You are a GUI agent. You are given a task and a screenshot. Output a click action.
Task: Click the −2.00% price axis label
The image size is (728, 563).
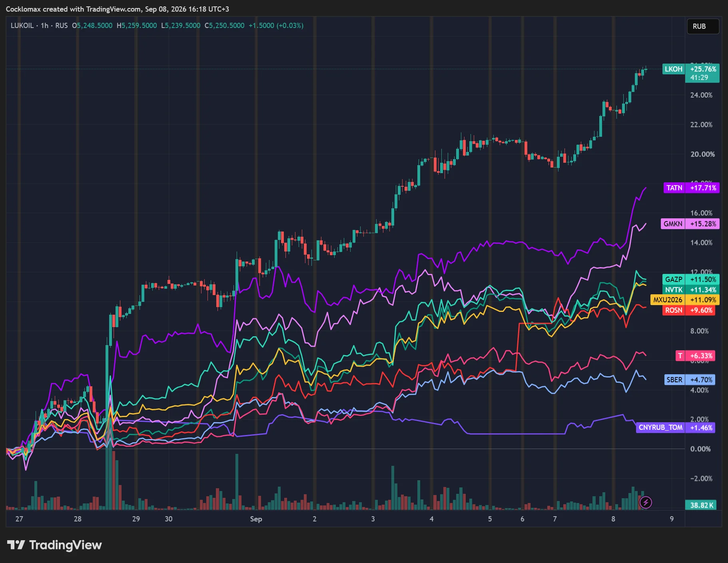coord(701,479)
